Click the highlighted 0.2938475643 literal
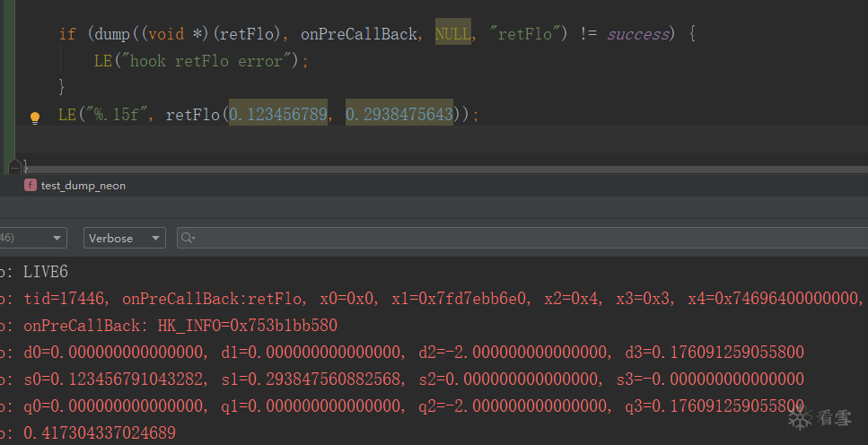The height and width of the screenshot is (445, 868). click(399, 115)
